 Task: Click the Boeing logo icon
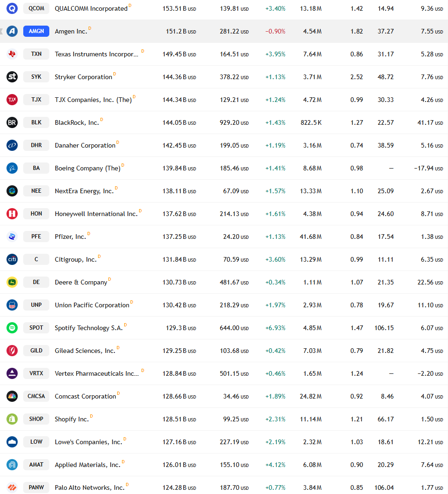(x=12, y=168)
